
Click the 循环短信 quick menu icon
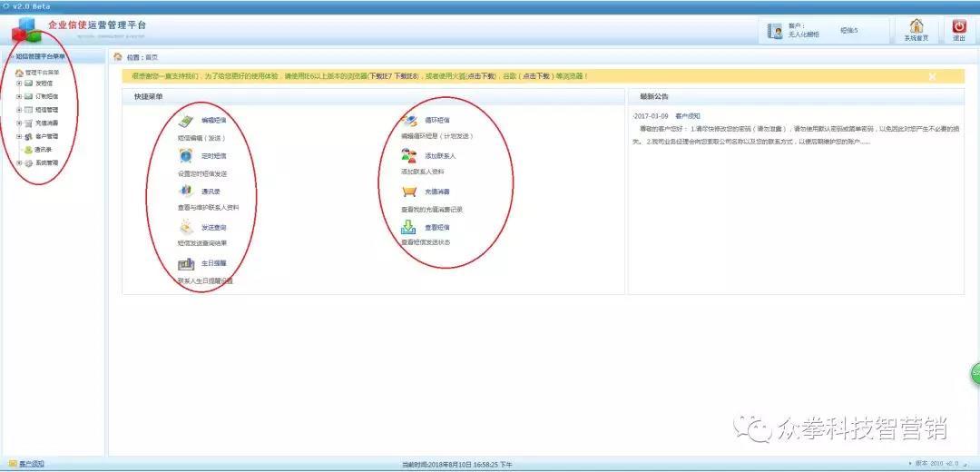click(409, 121)
